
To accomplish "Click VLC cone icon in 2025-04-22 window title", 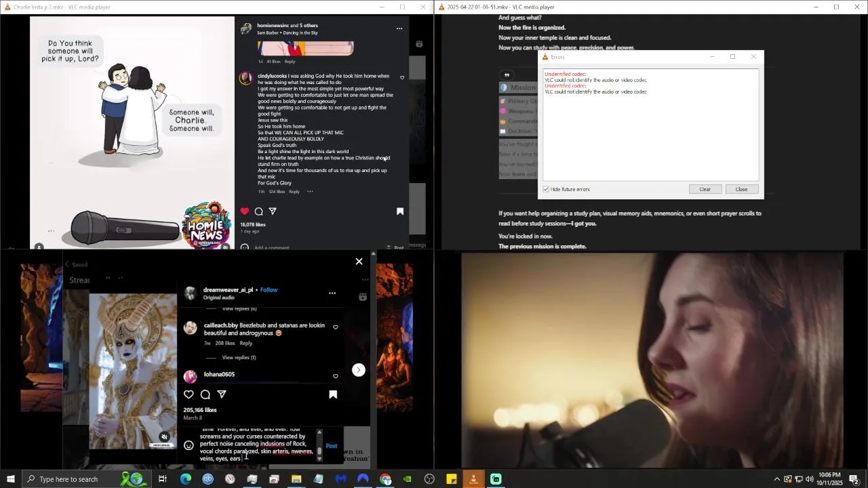I will point(442,7).
